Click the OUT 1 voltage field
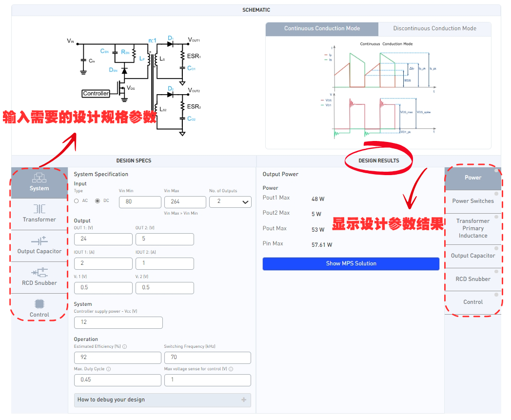This screenshot has height=420, width=511. pyautogui.click(x=103, y=239)
